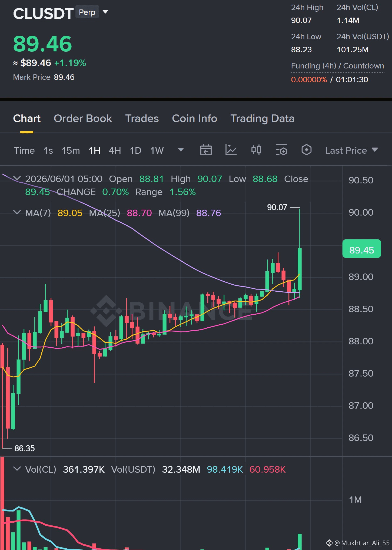Tap the Perp contract badge
The width and height of the screenshot is (392, 550).
pyautogui.click(x=87, y=12)
